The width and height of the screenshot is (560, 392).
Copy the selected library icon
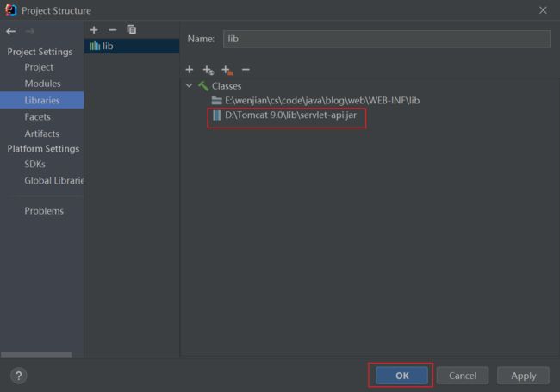132,30
